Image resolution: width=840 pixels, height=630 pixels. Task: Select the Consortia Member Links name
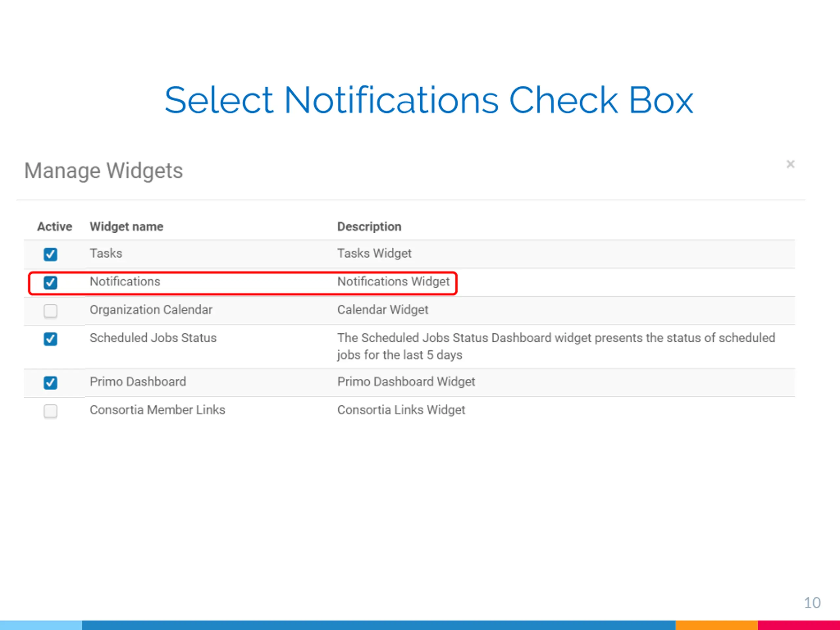(x=157, y=410)
